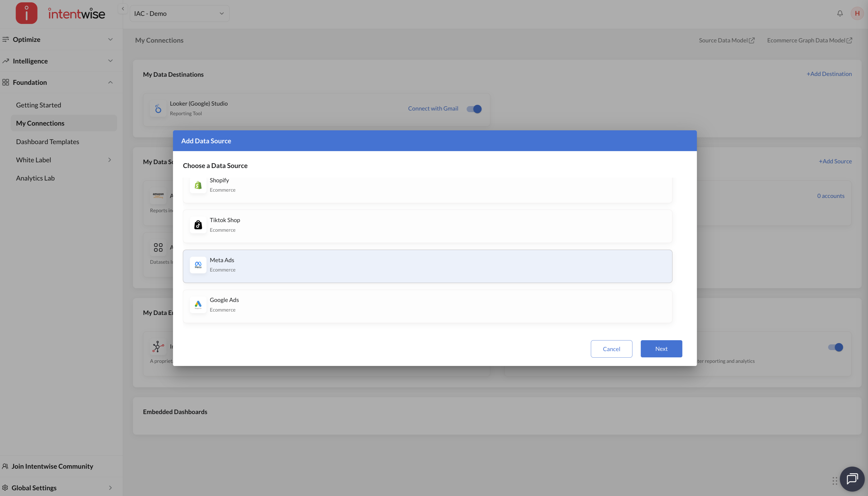Image resolution: width=868 pixels, height=496 pixels.
Task: Open Analytics Lab
Action: (x=35, y=178)
